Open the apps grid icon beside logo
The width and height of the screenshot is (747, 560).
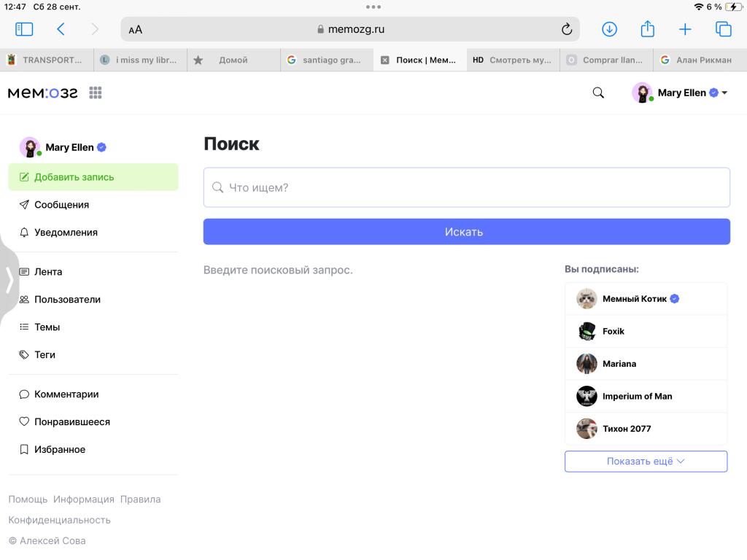pos(96,93)
